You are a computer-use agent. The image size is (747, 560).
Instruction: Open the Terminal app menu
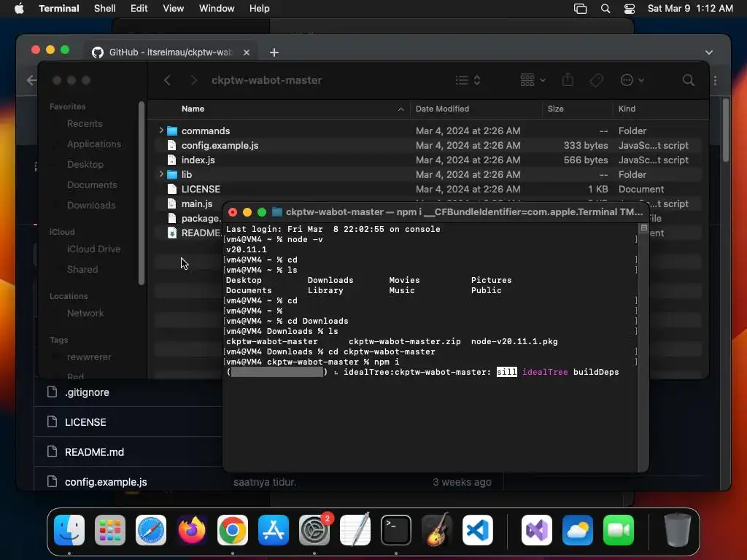pos(58,9)
